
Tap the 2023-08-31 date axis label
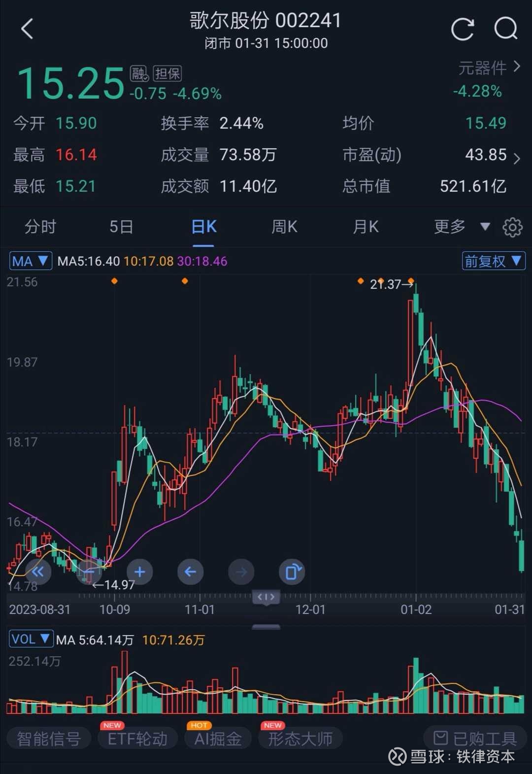pyautogui.click(x=39, y=609)
